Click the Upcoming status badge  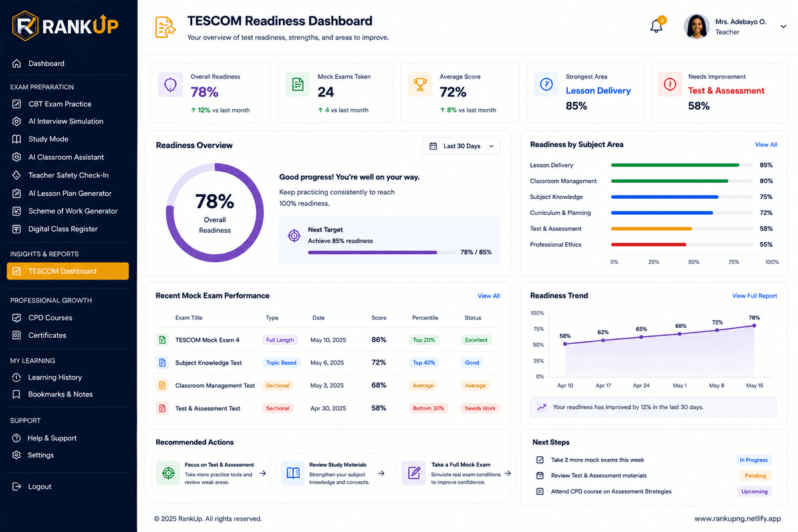point(755,491)
